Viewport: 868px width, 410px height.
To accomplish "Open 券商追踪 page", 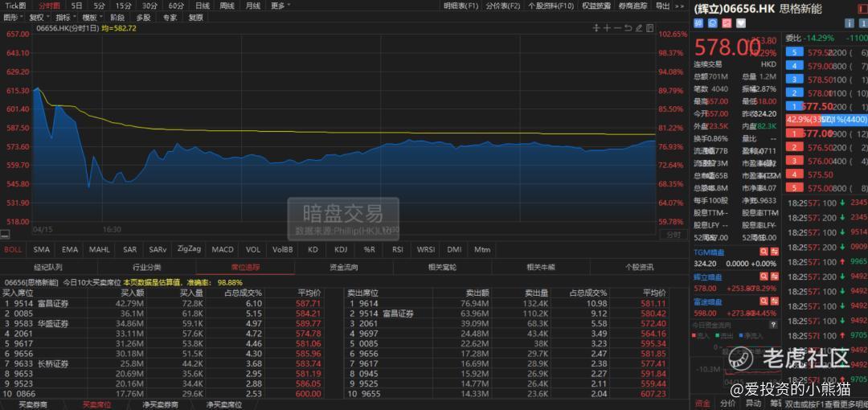I will coord(633,6).
